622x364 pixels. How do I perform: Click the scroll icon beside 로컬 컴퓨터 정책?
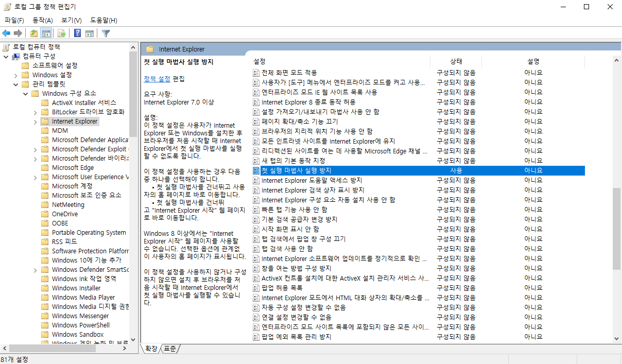pos(6,47)
